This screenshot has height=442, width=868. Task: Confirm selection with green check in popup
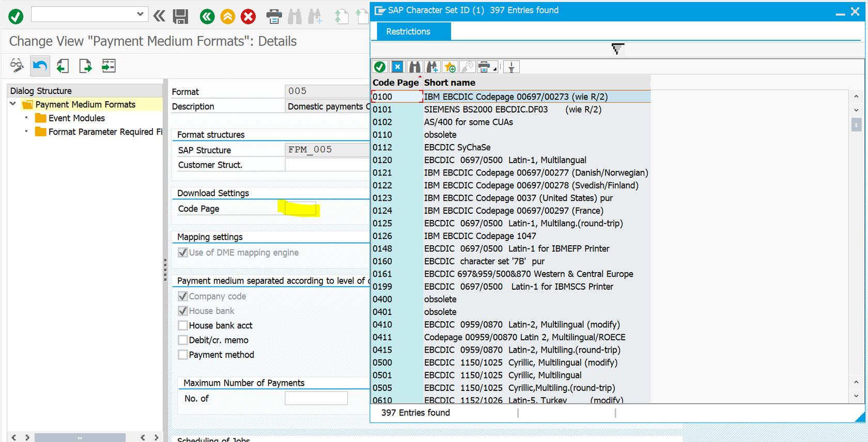tap(380, 67)
